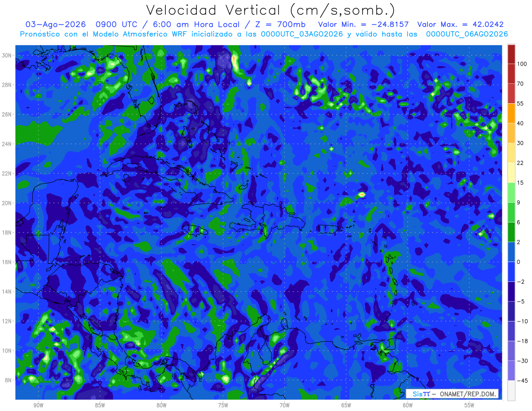
Task: Select the swatch between -30 and -18
Action: point(511,350)
